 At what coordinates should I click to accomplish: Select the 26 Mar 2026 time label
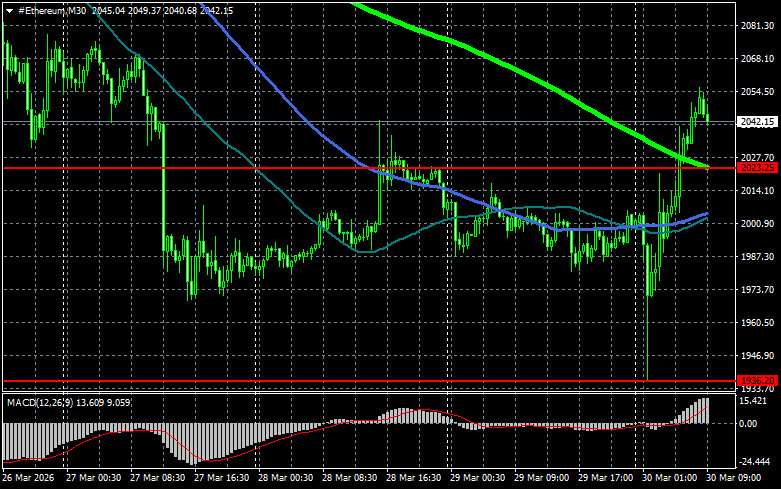[x=28, y=478]
